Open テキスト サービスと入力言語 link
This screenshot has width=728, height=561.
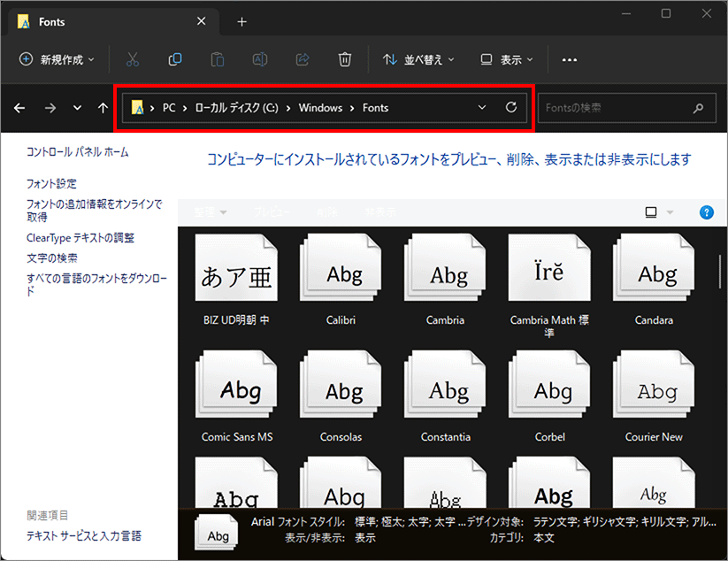tap(84, 536)
